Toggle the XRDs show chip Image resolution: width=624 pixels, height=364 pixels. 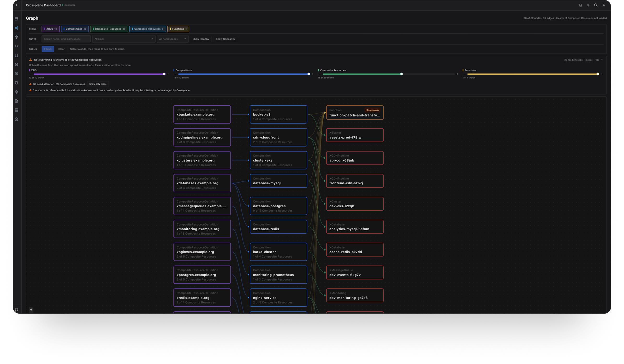coord(51,29)
